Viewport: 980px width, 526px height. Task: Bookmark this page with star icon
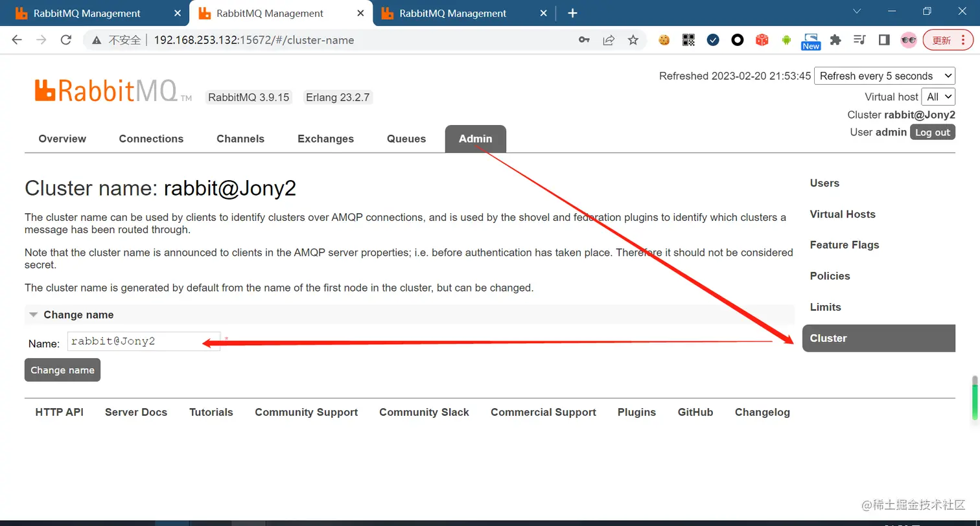coord(633,40)
